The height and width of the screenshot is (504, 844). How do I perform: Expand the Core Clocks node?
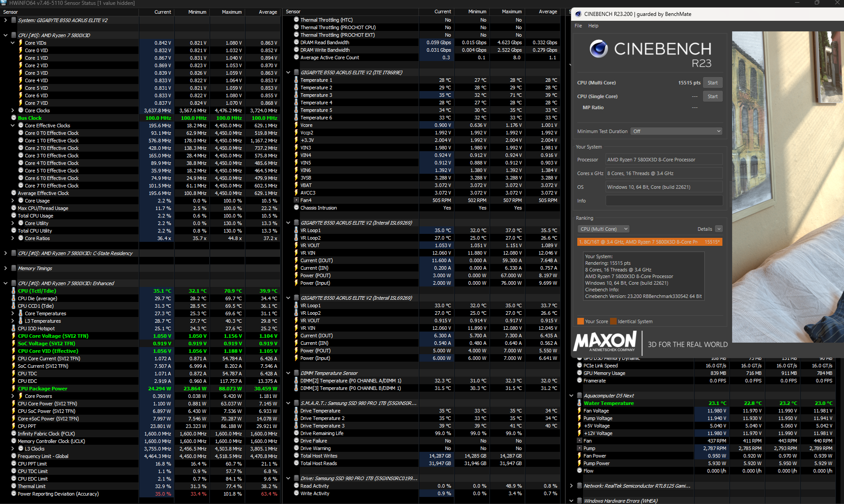(x=12, y=111)
